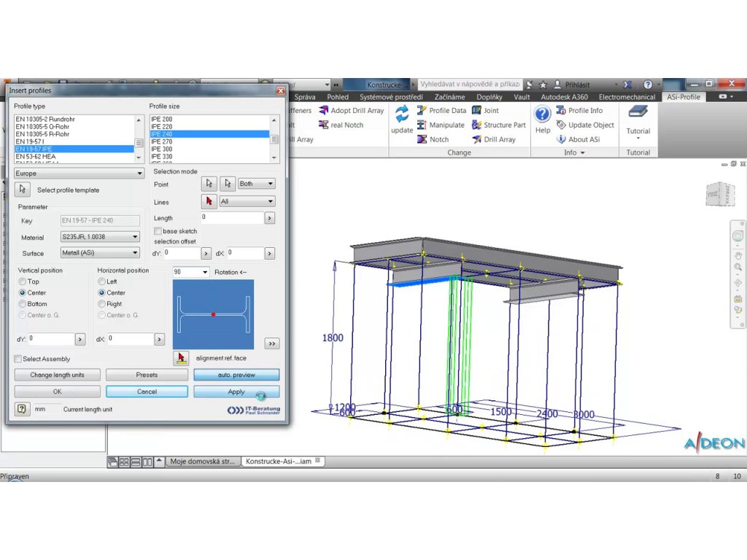
Task: Select Left horizontal position
Action: click(x=107, y=281)
